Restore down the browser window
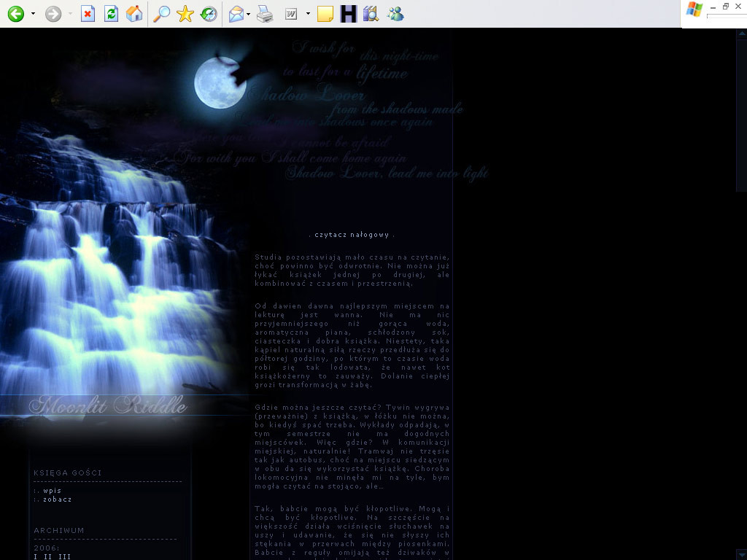 point(726,6)
